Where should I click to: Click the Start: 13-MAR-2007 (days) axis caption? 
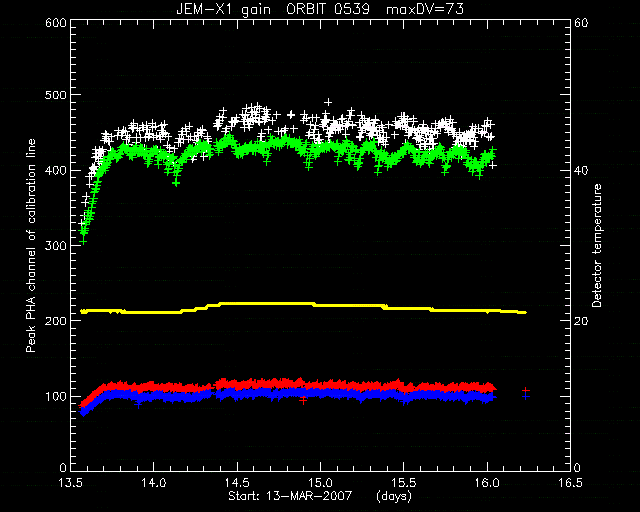(320, 496)
